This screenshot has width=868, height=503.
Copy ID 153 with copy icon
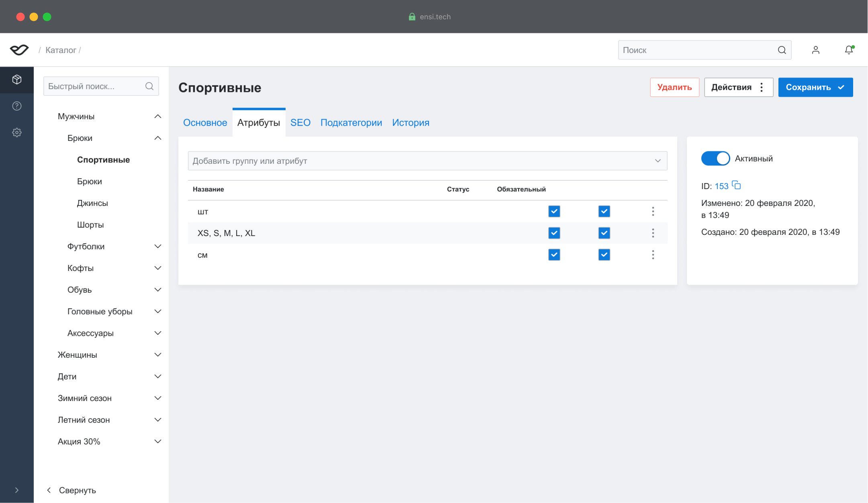point(736,185)
